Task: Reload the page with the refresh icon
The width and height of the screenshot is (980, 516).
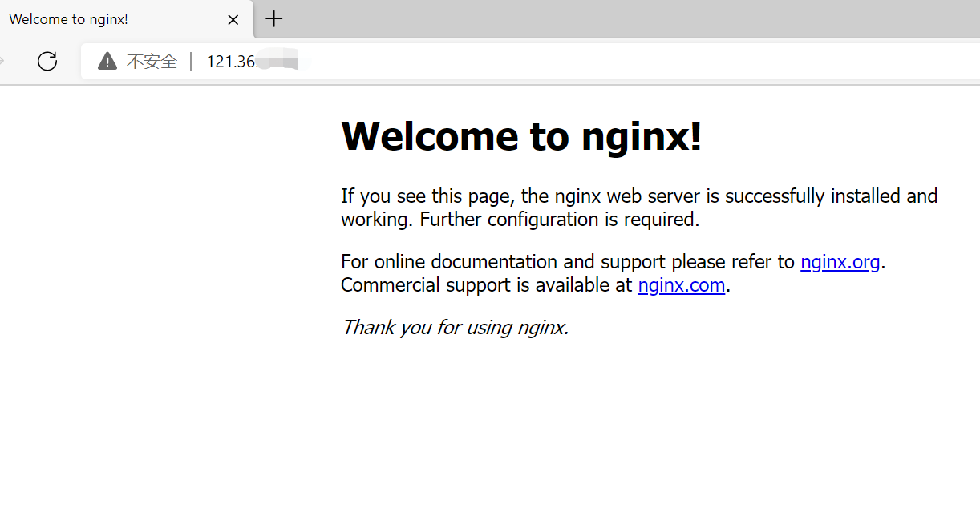Action: 47,61
